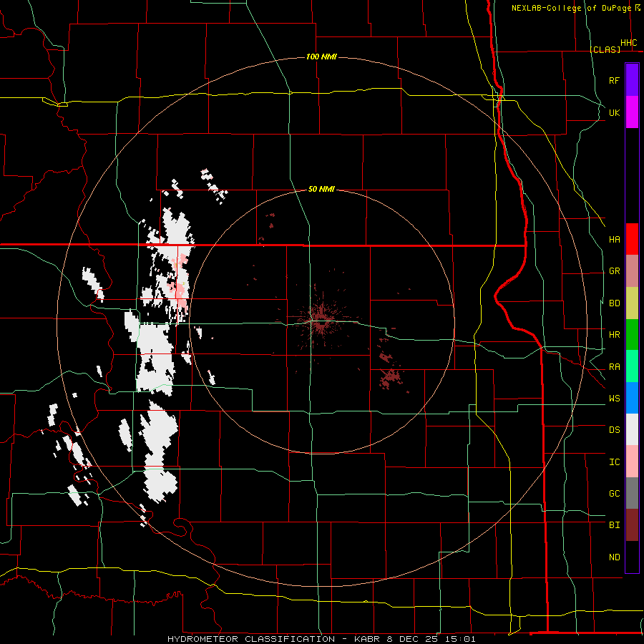Click the BI legend label text
The height and width of the screenshot is (644, 644).
tap(614, 525)
